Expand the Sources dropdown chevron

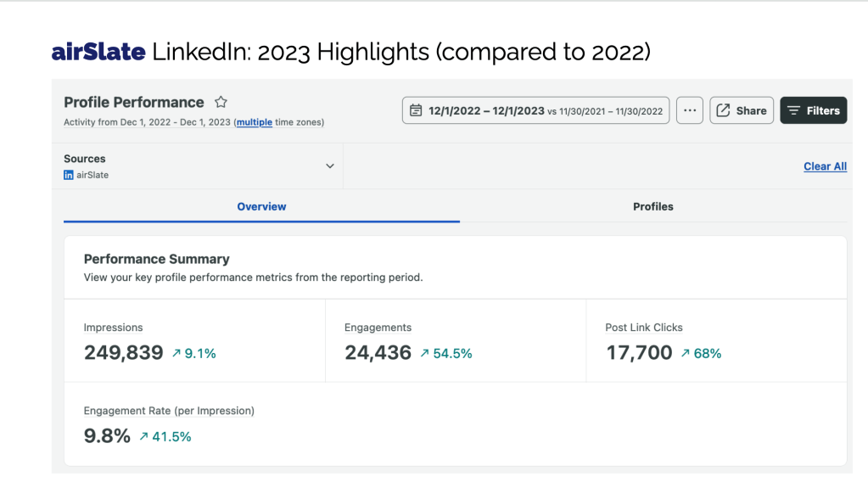coord(330,166)
